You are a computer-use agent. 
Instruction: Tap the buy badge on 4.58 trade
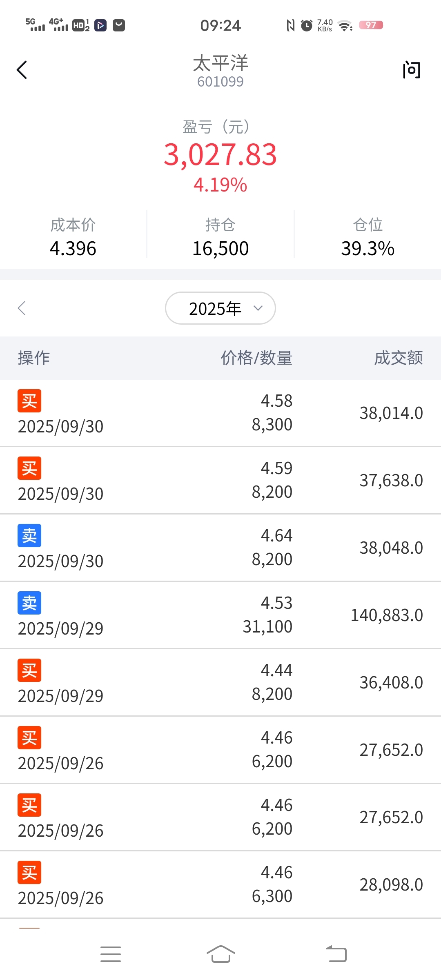[29, 401]
